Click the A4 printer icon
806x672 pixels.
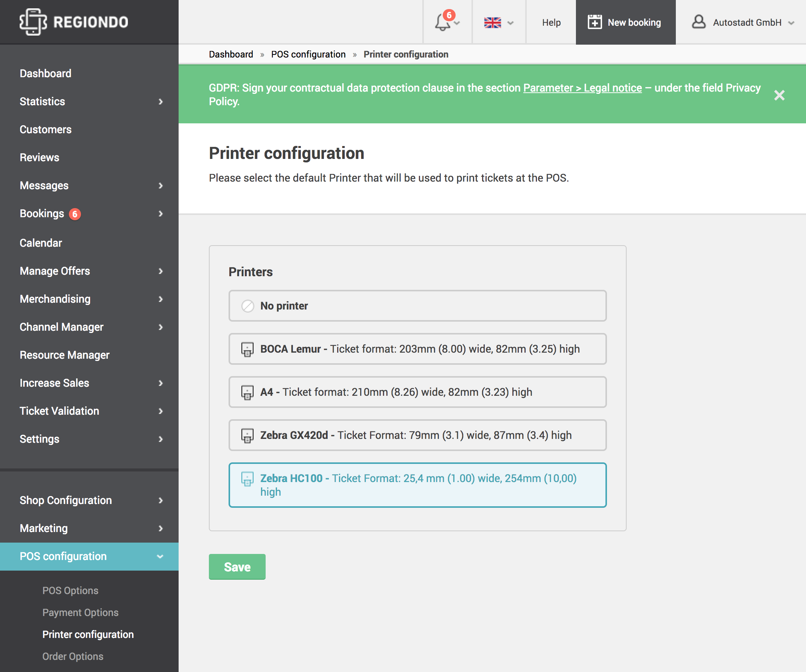click(247, 393)
